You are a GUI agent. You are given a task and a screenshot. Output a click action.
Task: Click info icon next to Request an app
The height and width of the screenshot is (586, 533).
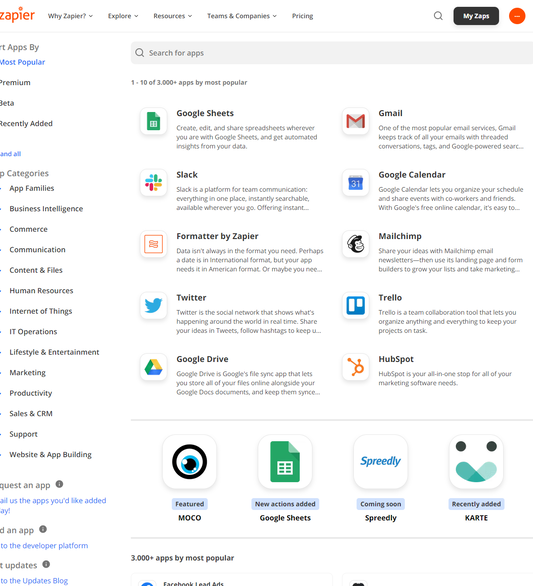(59, 484)
